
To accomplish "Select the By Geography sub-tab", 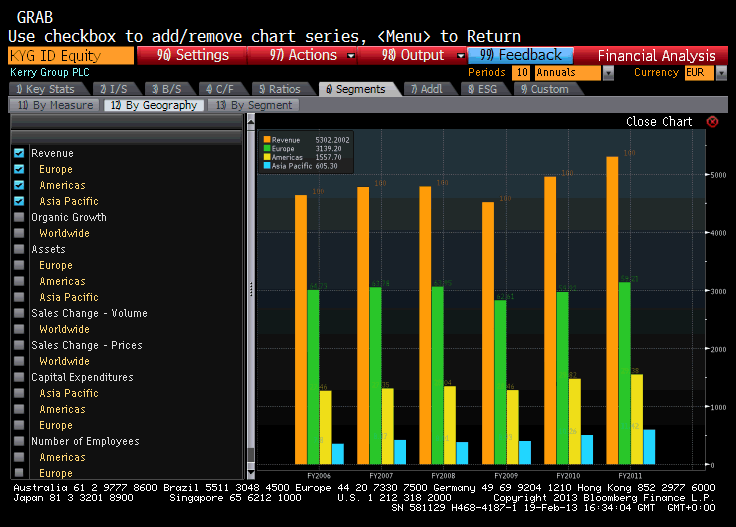I will point(154,105).
